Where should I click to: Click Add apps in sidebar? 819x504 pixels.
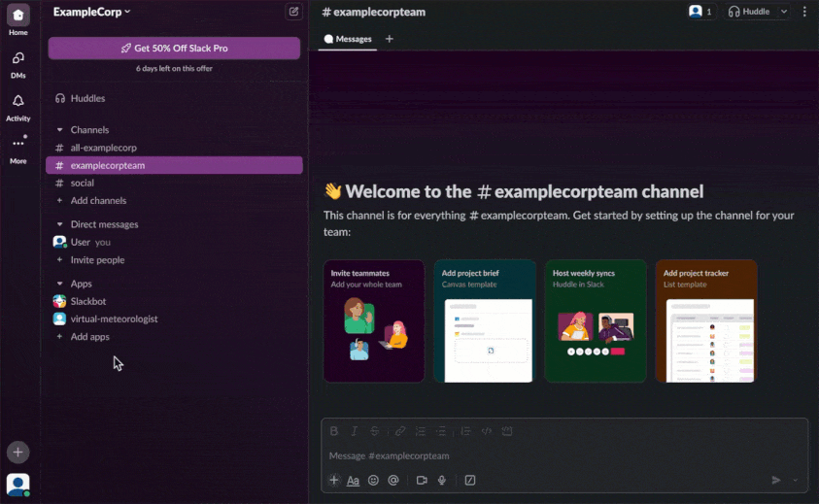(x=173, y=336)
